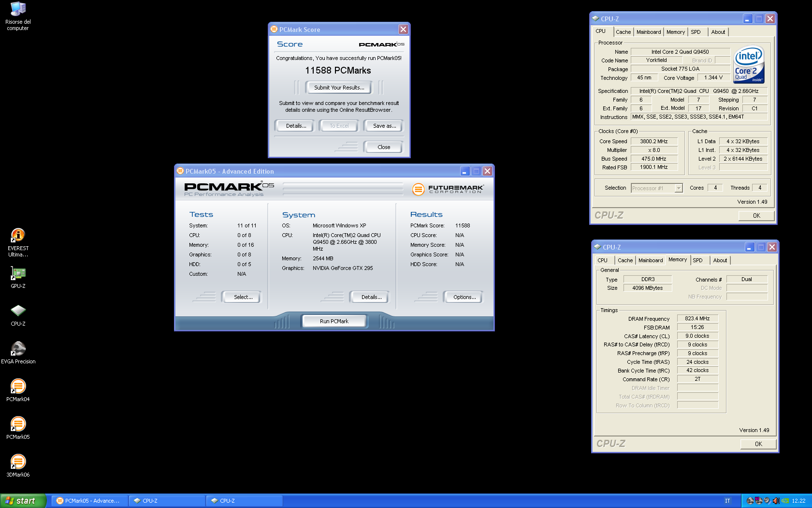
Task: Click Close button in PCMark Score dialog
Action: [x=384, y=147]
